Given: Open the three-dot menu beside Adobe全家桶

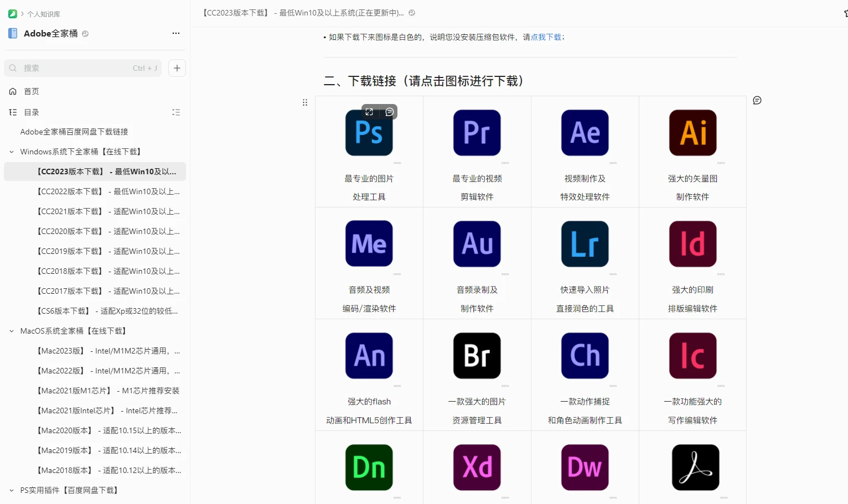Looking at the screenshot, I should (176, 33).
